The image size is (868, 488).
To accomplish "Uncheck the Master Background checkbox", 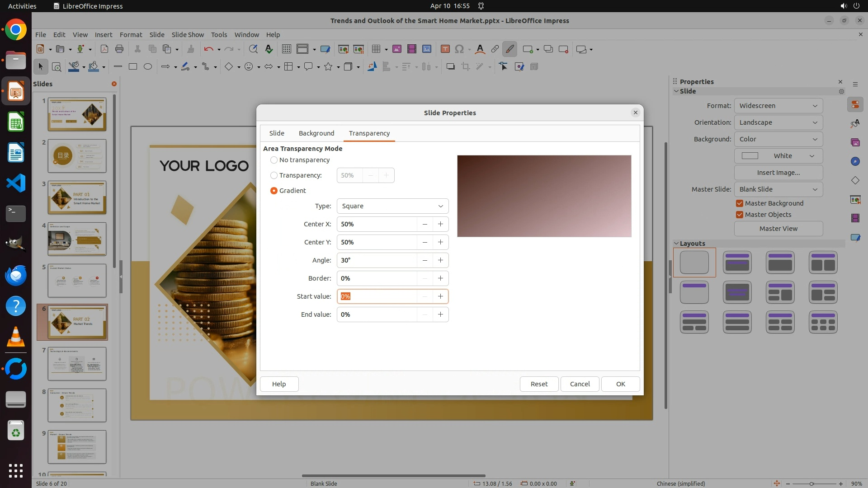I will (x=740, y=203).
